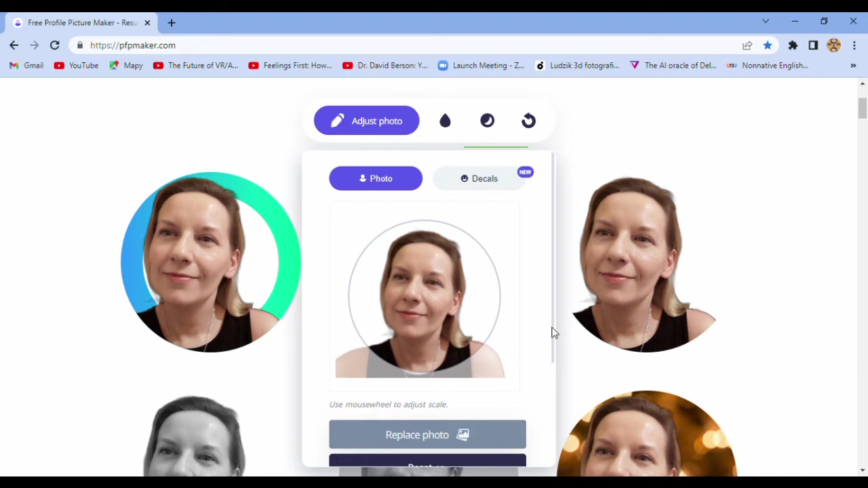Open the Chrome three-dot menu
The image size is (868, 488).
pos(854,45)
